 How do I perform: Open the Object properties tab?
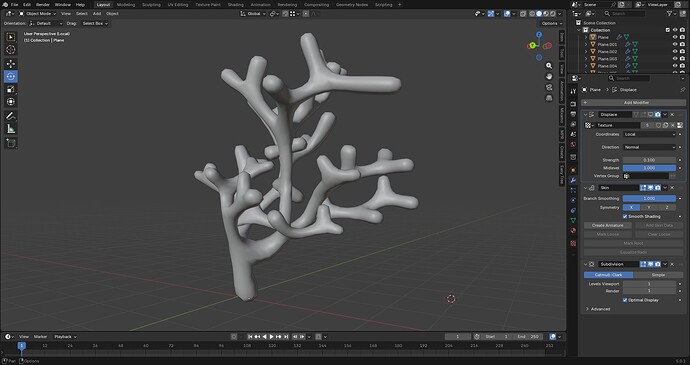(x=573, y=170)
